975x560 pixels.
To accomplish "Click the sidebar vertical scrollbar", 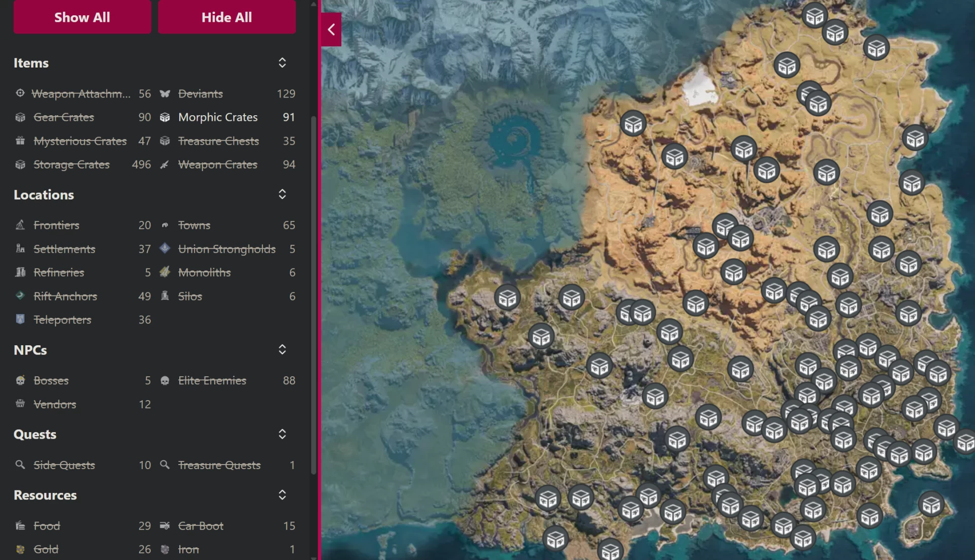I will tap(313, 294).
